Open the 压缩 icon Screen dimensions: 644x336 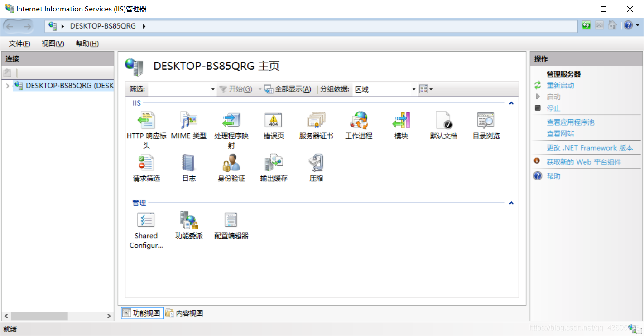tap(316, 163)
